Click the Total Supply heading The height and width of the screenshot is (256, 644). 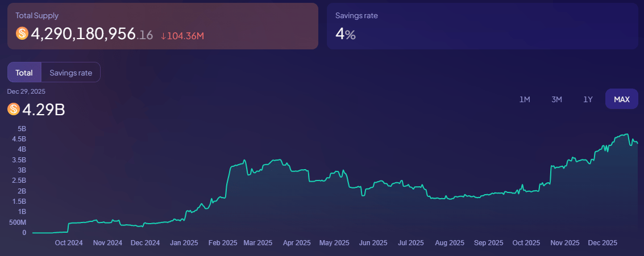click(x=37, y=15)
